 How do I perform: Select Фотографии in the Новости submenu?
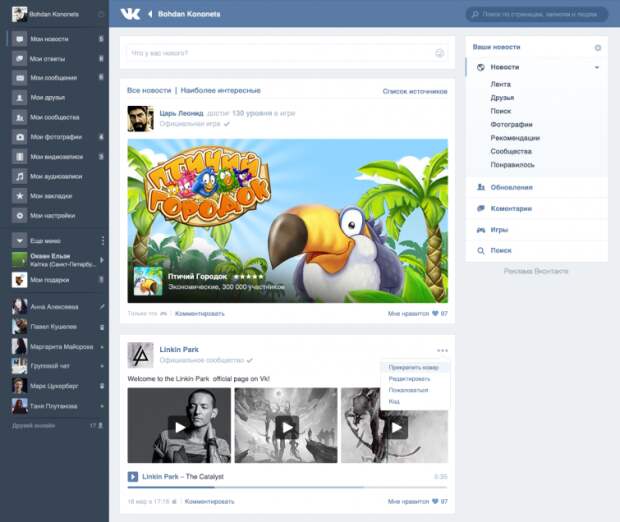[511, 125]
